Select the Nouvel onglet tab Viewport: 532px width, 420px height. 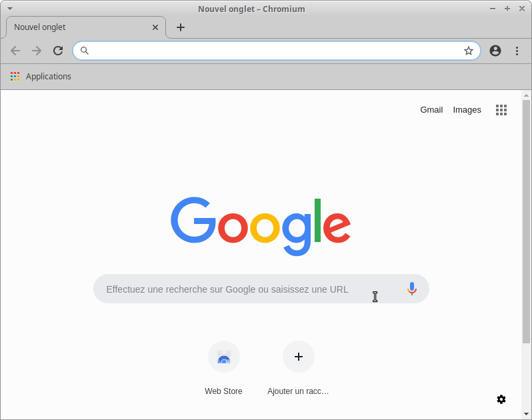click(x=73, y=27)
